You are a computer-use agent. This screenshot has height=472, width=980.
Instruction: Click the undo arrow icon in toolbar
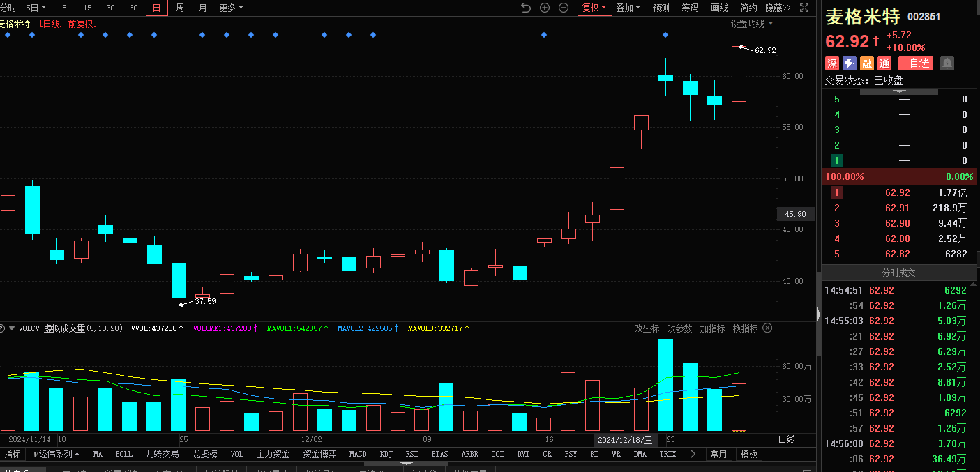click(526, 8)
